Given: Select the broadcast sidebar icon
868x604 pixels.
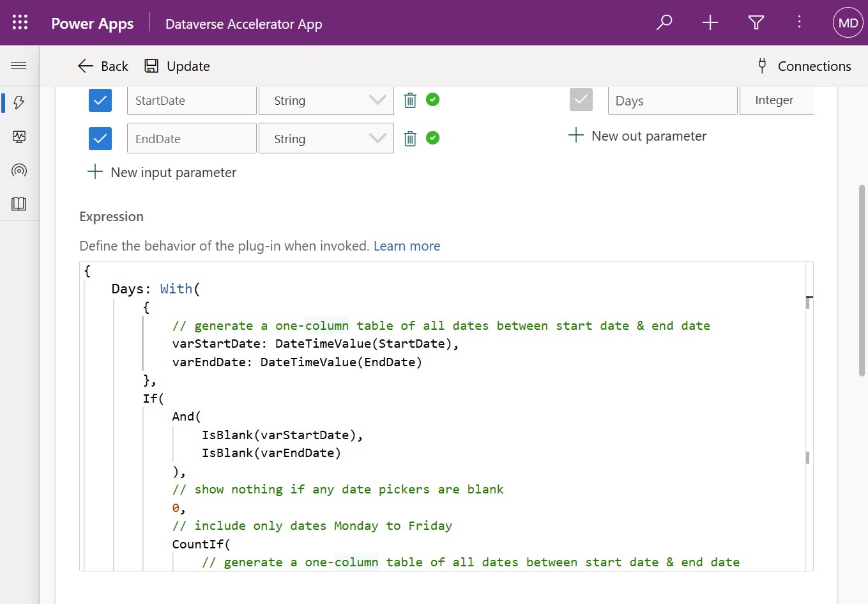Looking at the screenshot, I should [x=19, y=170].
